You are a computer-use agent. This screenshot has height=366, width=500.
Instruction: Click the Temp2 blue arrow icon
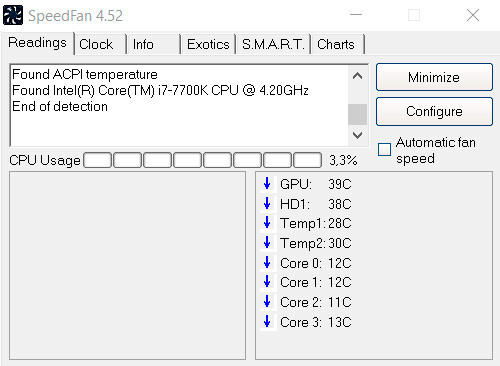(x=267, y=242)
